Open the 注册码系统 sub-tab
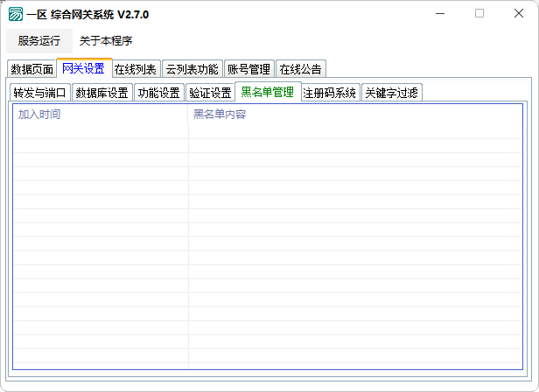This screenshot has height=392, width=539. click(330, 93)
